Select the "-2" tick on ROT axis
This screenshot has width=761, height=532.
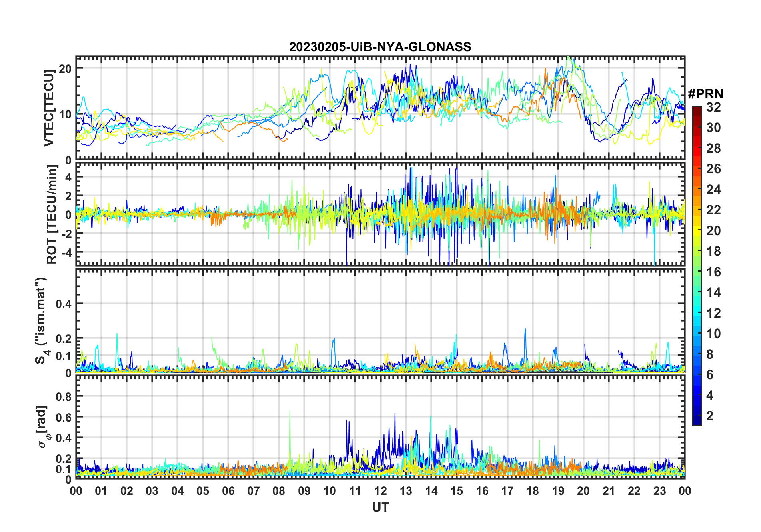(x=66, y=234)
